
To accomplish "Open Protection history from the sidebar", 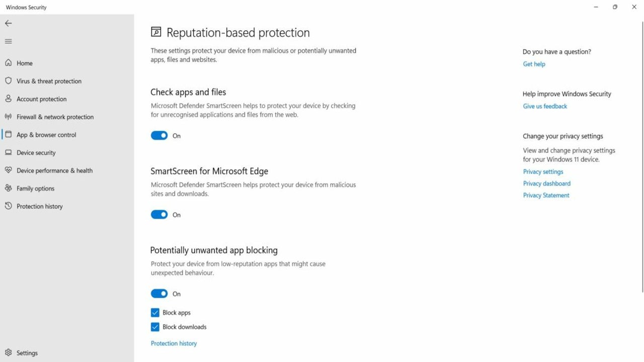I will pos(40,206).
